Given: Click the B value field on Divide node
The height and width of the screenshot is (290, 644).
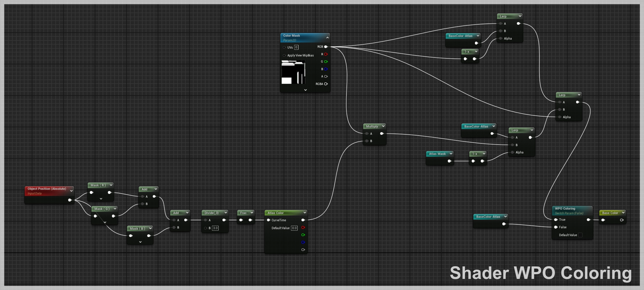Looking at the screenshot, I should click(x=215, y=228).
